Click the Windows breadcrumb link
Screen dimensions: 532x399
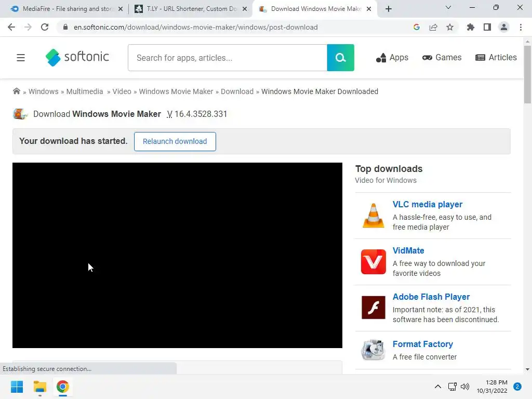(44, 91)
